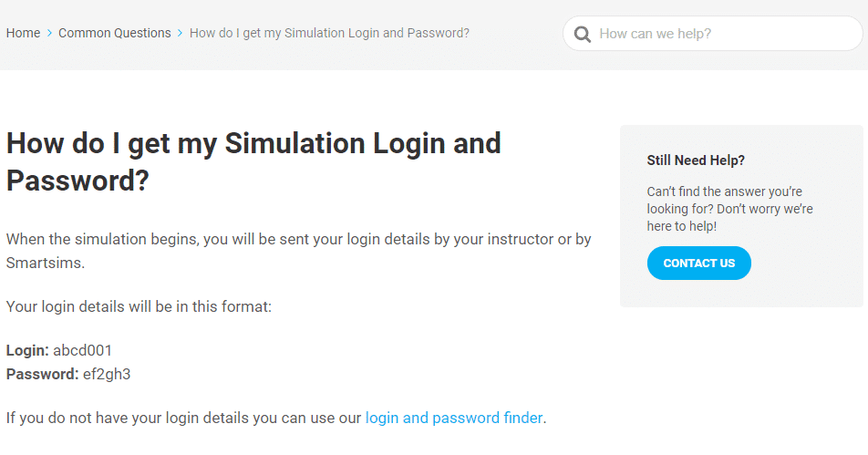The height and width of the screenshot is (455, 868).
Task: Click the current page breadcrumb about Simulation Login
Action: click(329, 33)
